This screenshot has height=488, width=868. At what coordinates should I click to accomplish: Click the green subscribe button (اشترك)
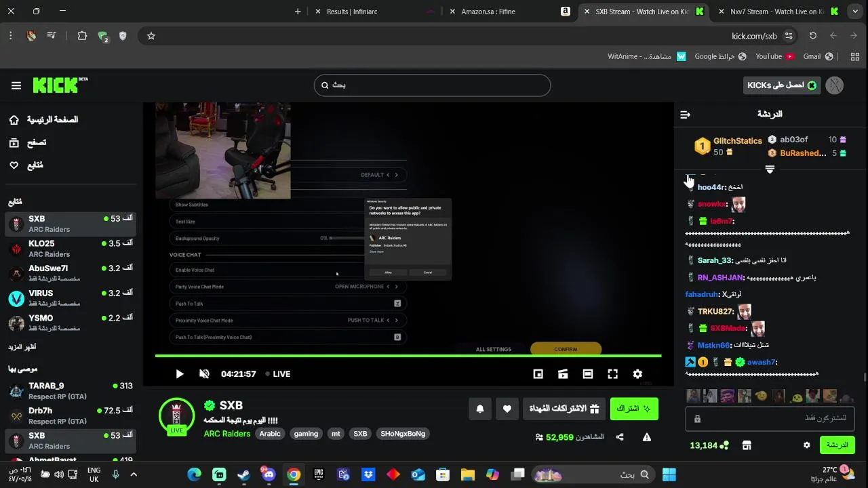[634, 409]
